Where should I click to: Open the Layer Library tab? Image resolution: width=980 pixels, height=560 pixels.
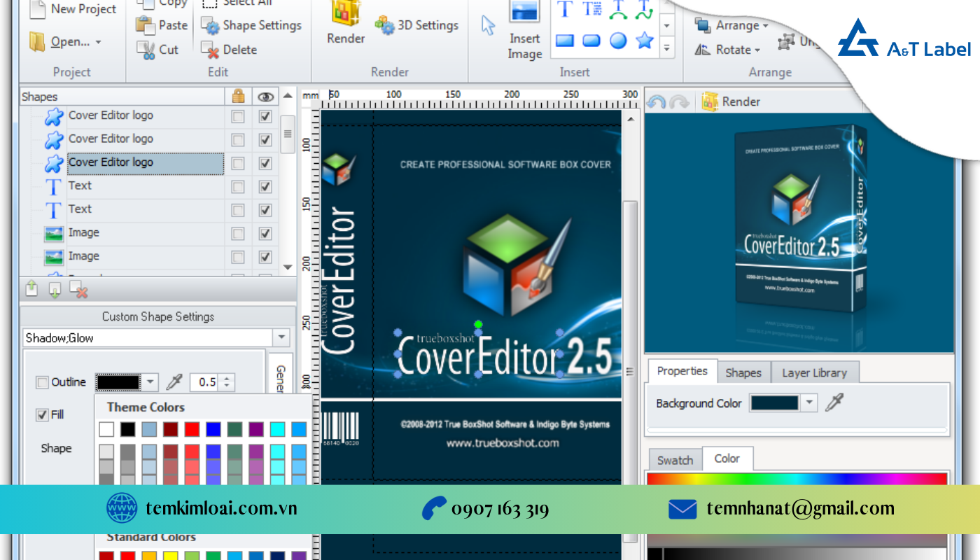(814, 372)
